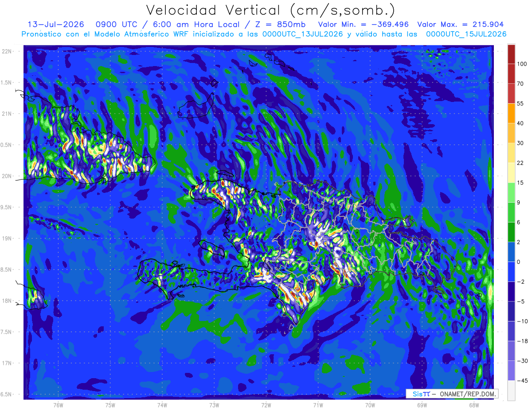Image resolution: width=532 pixels, height=411 pixels.
Task: Click the "20N" latitude axis label
Action: [x=7, y=176]
